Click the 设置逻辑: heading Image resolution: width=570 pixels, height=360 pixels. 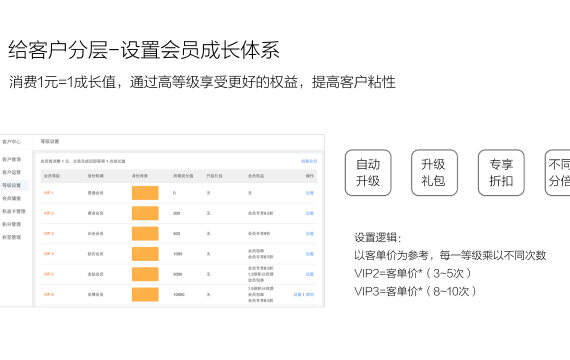tap(378, 238)
